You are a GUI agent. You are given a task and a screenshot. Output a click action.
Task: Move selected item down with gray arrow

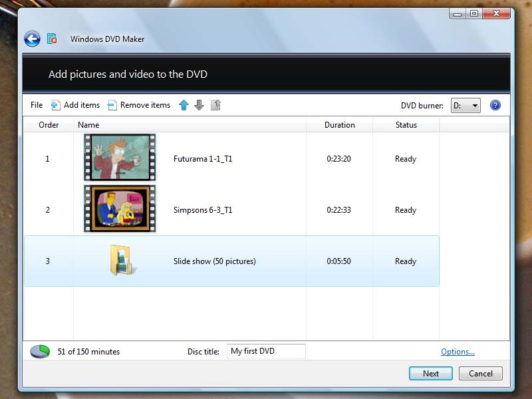coord(199,105)
